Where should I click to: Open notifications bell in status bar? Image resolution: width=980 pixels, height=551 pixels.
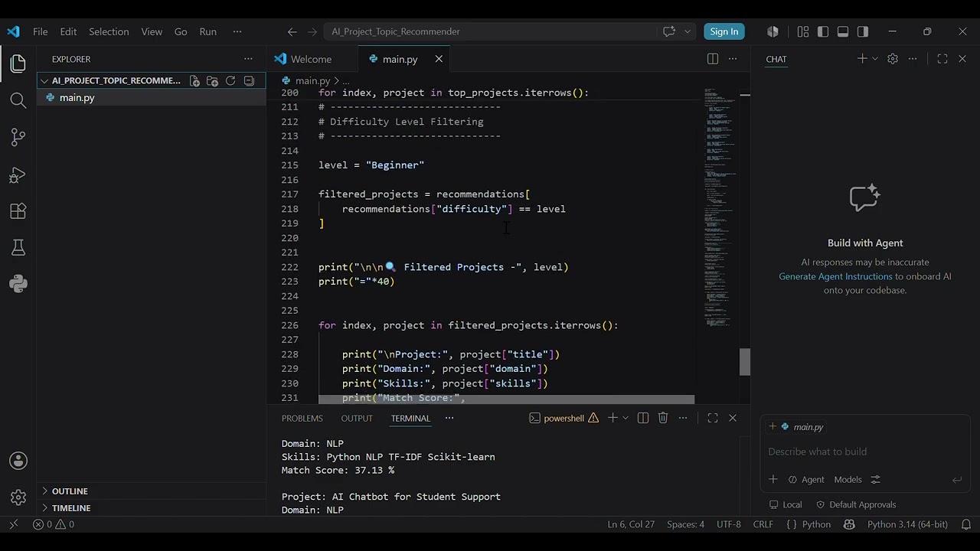point(966,524)
